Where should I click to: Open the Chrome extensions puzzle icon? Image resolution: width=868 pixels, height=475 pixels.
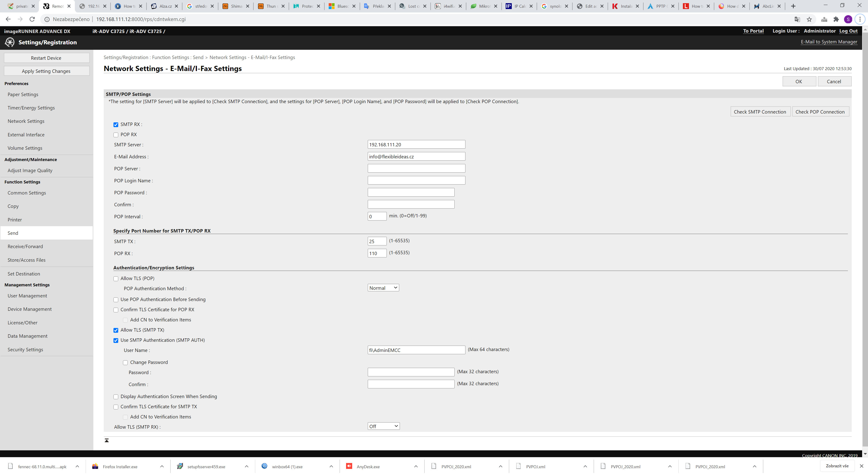coord(836,19)
